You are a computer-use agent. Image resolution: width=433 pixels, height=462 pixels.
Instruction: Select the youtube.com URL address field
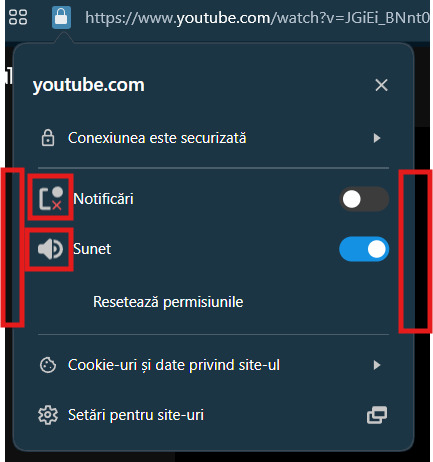(x=257, y=18)
